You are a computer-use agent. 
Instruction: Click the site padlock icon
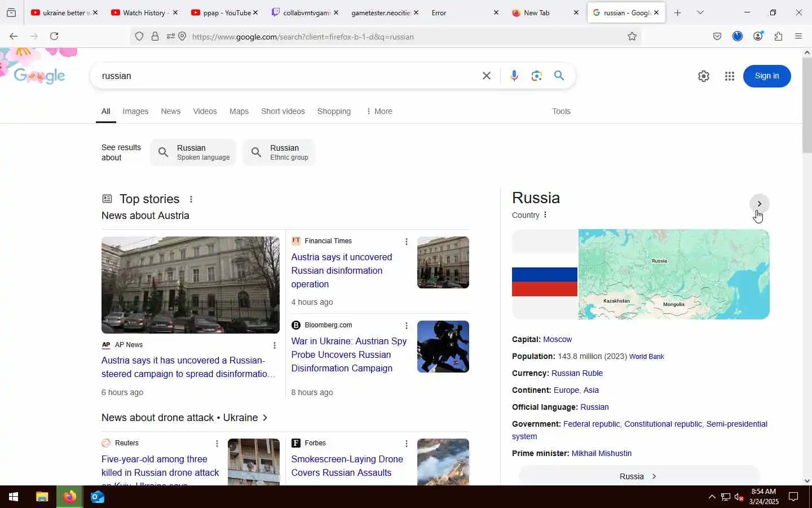tap(155, 37)
